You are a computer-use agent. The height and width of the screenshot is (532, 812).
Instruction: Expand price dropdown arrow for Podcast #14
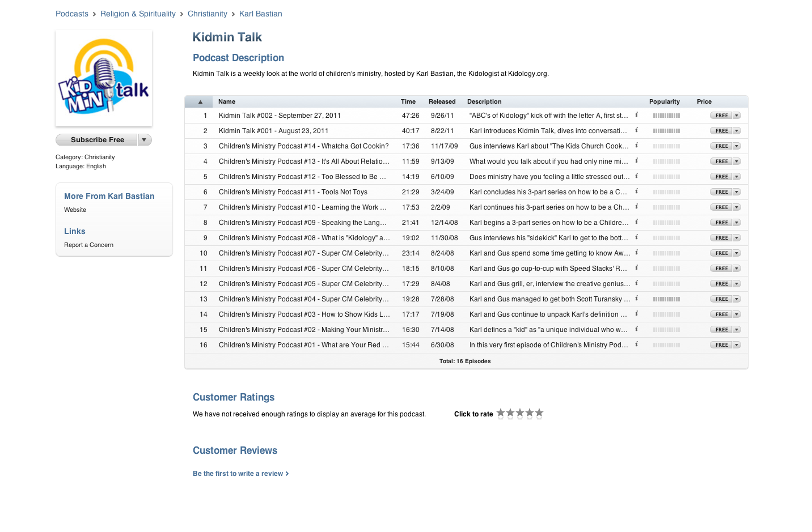(x=737, y=146)
